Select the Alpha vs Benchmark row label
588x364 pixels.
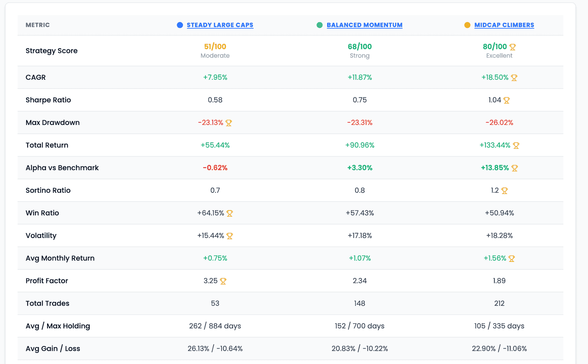click(62, 168)
